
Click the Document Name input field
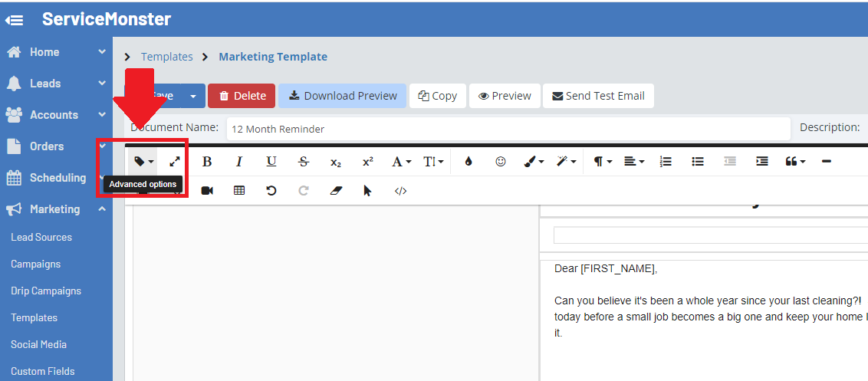point(508,129)
